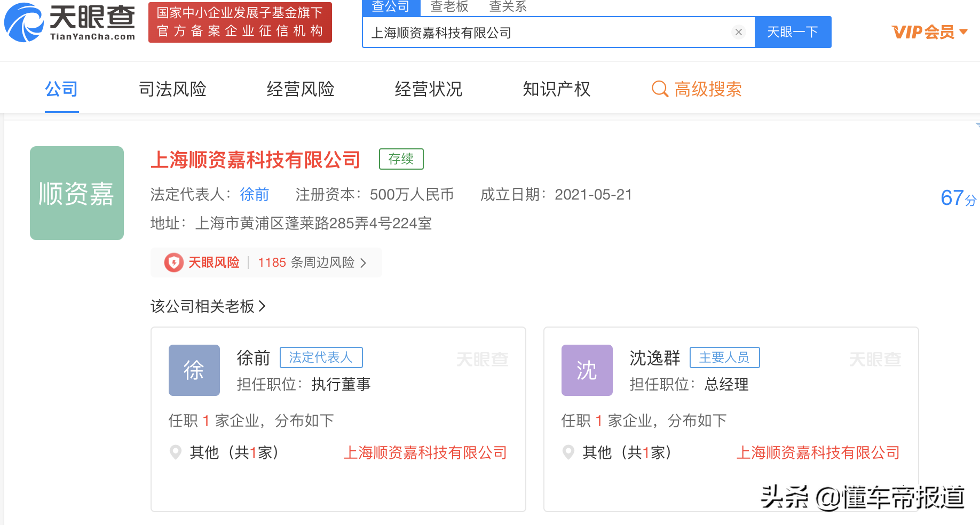Open the 公司 tab
The image size is (980, 525).
61,89
